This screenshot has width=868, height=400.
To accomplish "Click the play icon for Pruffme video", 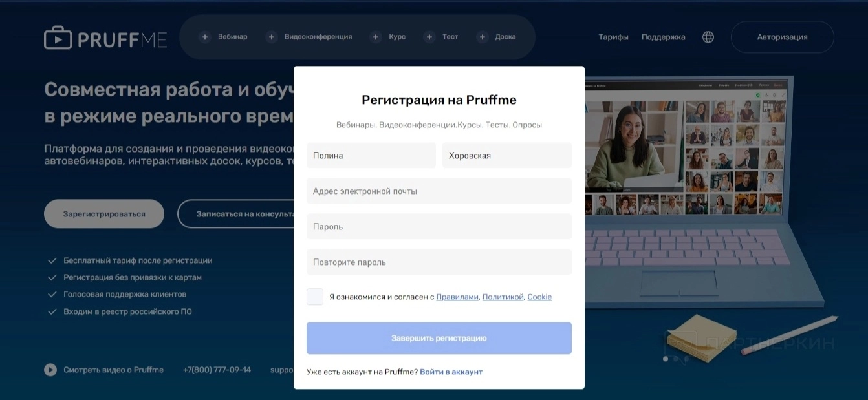I will coord(50,370).
